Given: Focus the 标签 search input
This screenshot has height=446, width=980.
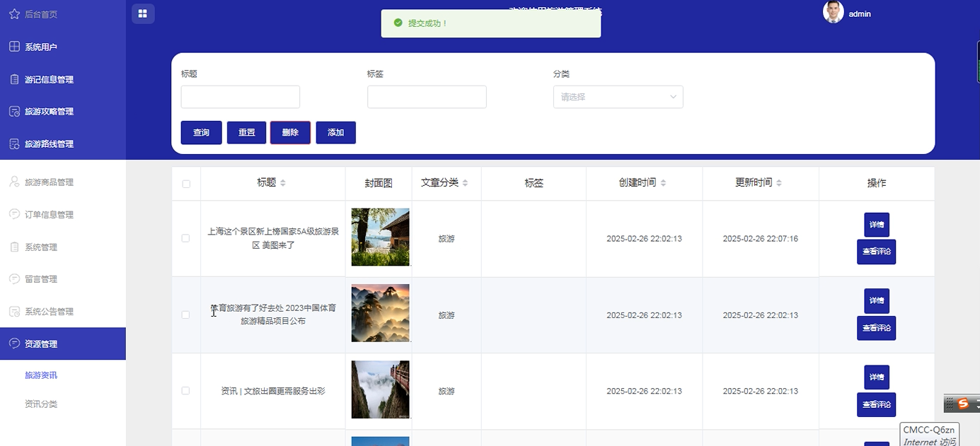Looking at the screenshot, I should tap(427, 97).
